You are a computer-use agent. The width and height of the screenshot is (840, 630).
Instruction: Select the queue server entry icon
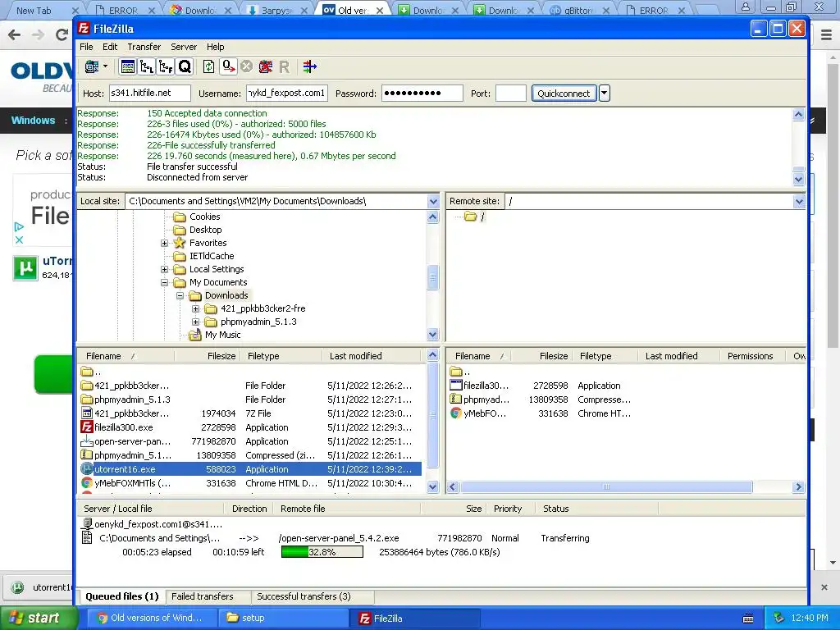point(87,524)
